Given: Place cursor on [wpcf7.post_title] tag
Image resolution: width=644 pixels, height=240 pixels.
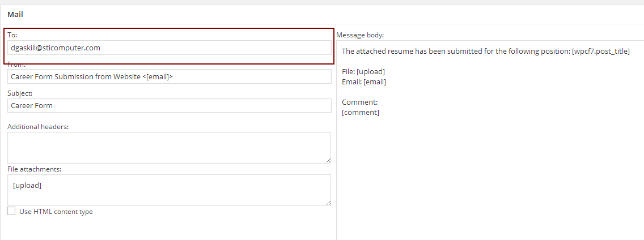Looking at the screenshot, I should click(600, 52).
